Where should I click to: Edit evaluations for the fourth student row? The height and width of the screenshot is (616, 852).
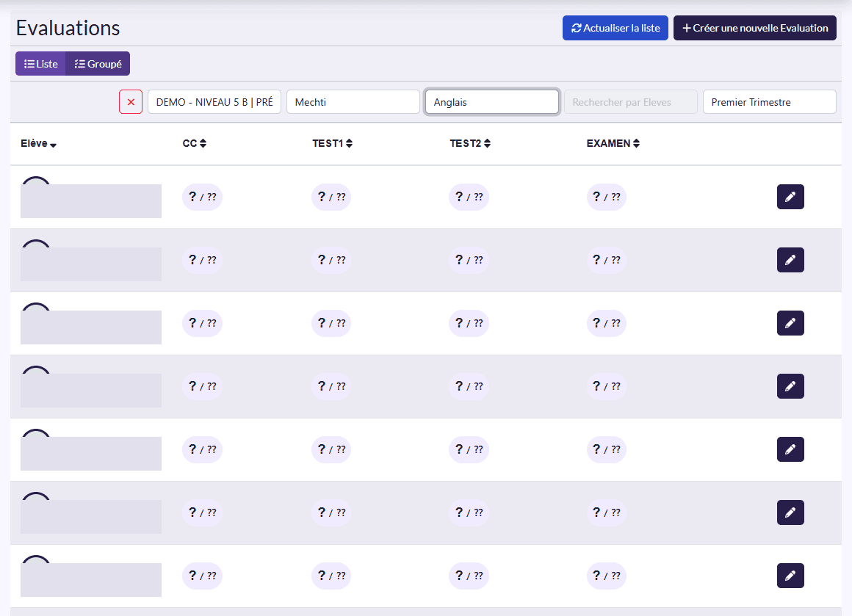click(790, 386)
